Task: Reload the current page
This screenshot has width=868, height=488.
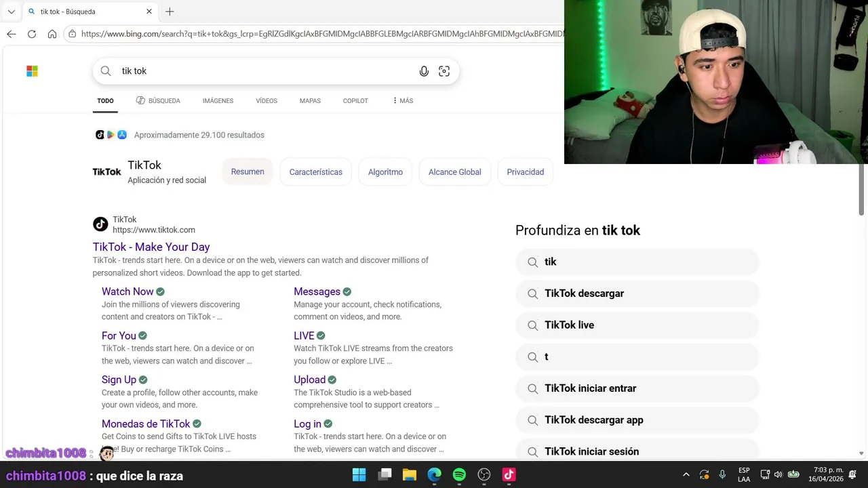Action: coord(32,34)
